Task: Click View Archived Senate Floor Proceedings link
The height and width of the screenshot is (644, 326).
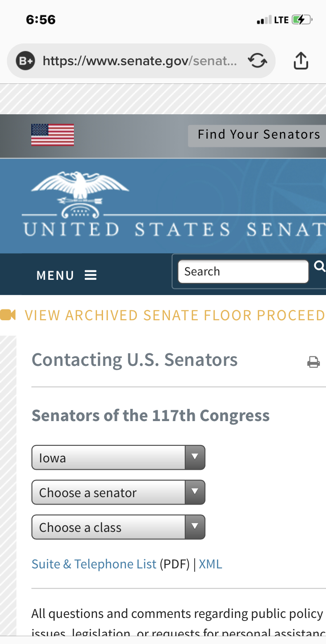Action: (x=175, y=315)
